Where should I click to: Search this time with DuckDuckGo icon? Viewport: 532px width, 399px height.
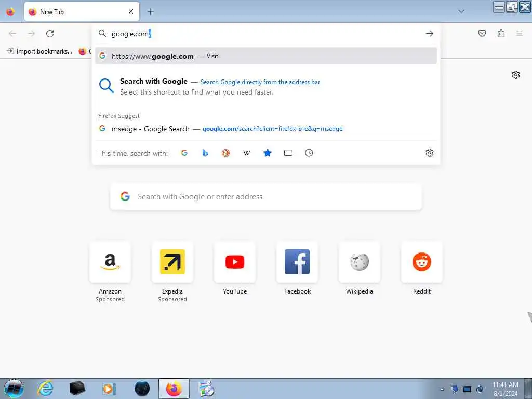pos(225,153)
